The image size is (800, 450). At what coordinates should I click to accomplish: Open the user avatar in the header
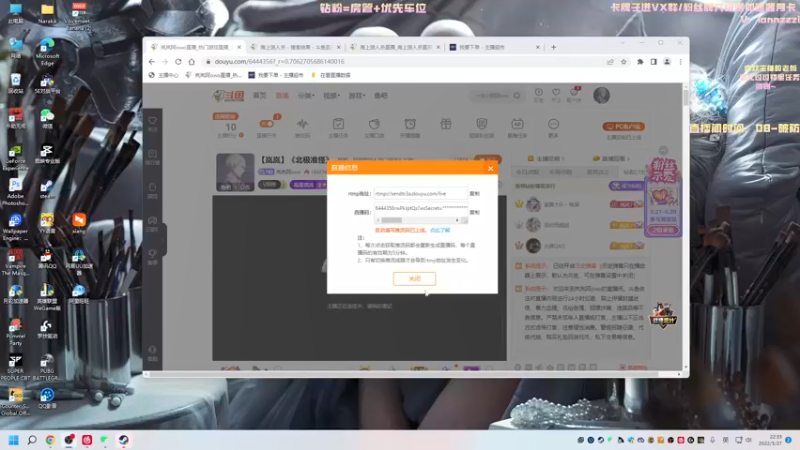tap(602, 95)
